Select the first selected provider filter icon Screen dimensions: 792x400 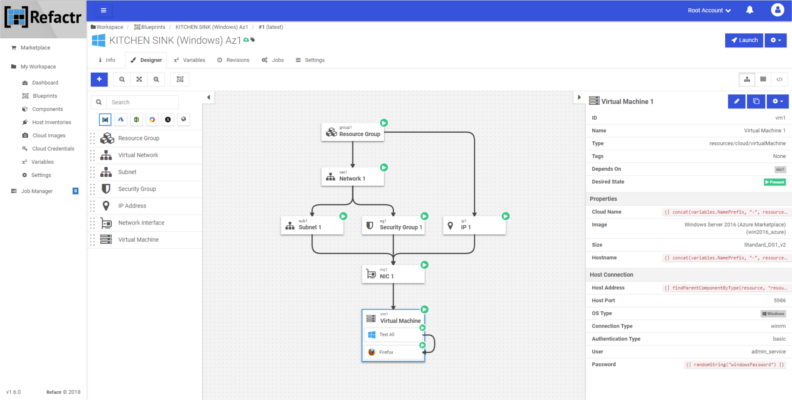point(105,120)
